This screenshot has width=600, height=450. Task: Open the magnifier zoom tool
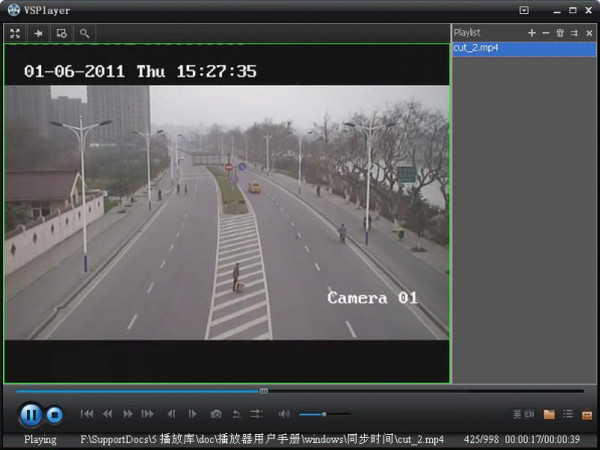coord(85,33)
